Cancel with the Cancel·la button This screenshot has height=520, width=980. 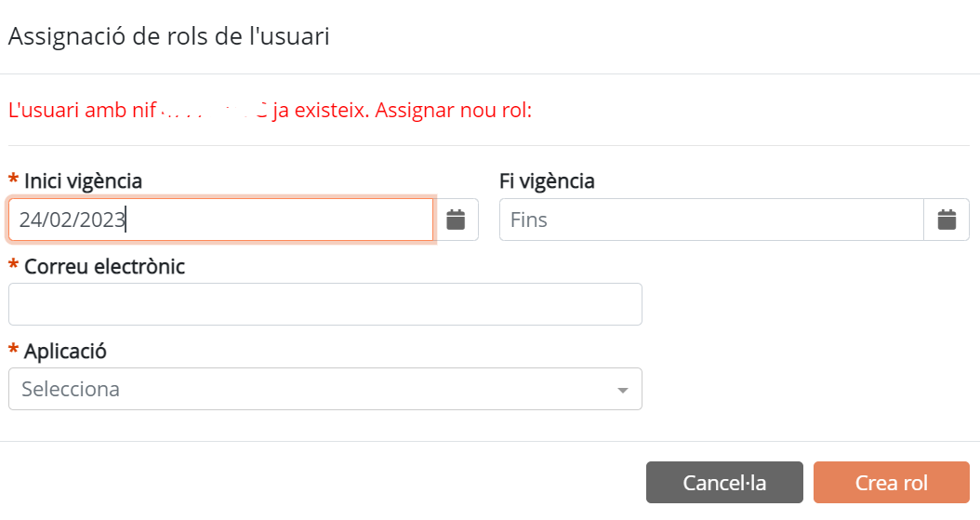coord(724,483)
